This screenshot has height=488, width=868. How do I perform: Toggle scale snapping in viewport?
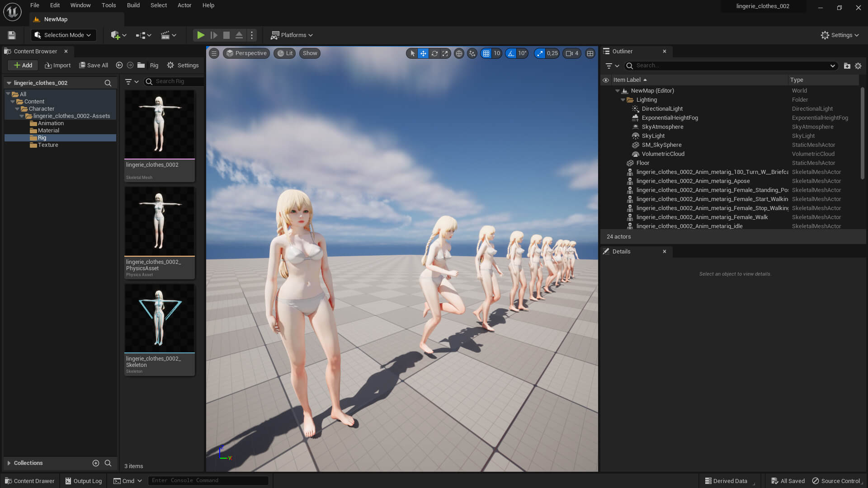540,53
